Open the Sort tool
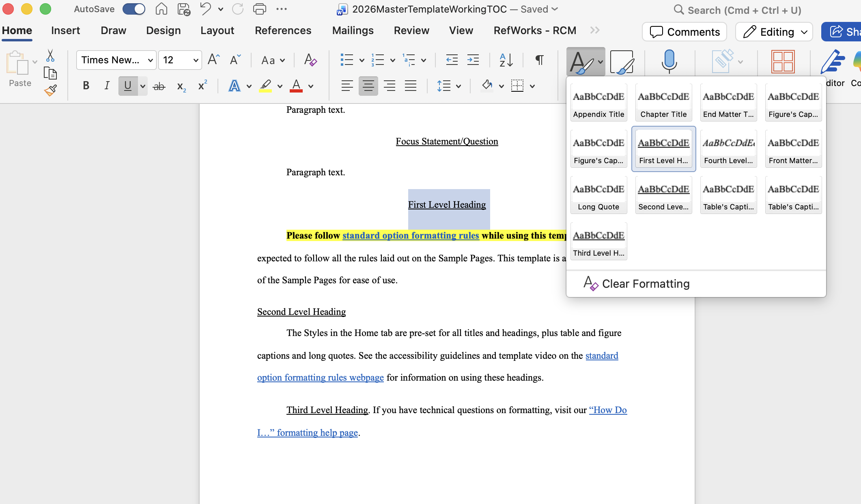Viewport: 861px width, 504px height. pos(505,60)
